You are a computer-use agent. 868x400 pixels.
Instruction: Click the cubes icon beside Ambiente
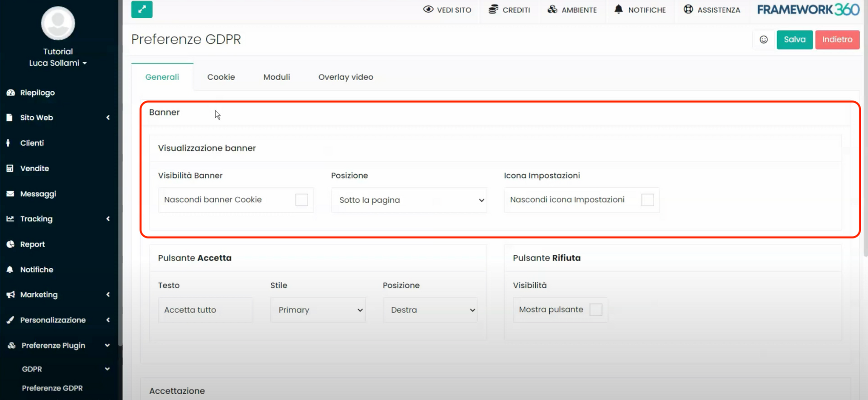point(552,10)
